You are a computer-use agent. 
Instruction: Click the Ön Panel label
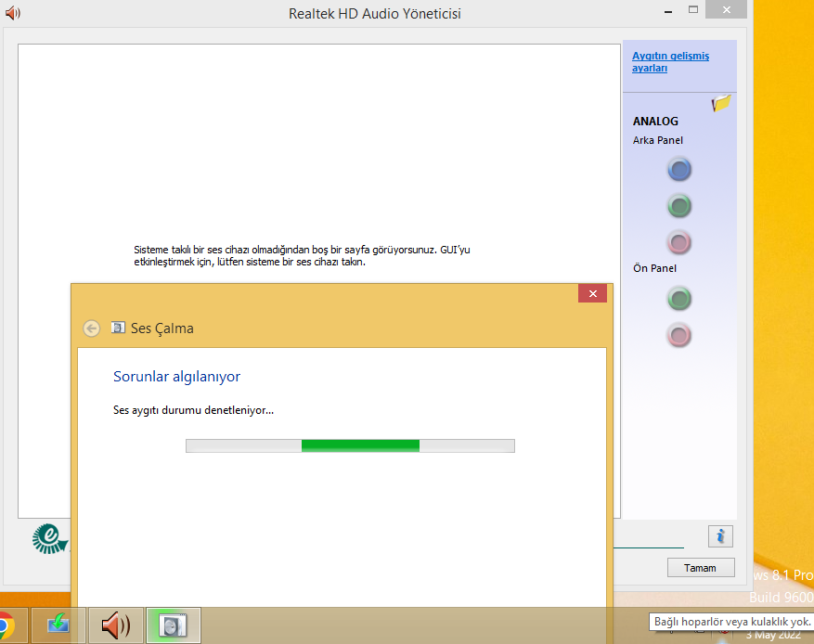pyautogui.click(x=654, y=268)
